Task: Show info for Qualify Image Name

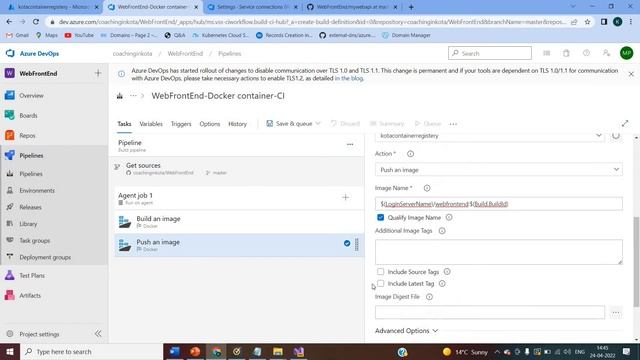Action: click(x=449, y=218)
